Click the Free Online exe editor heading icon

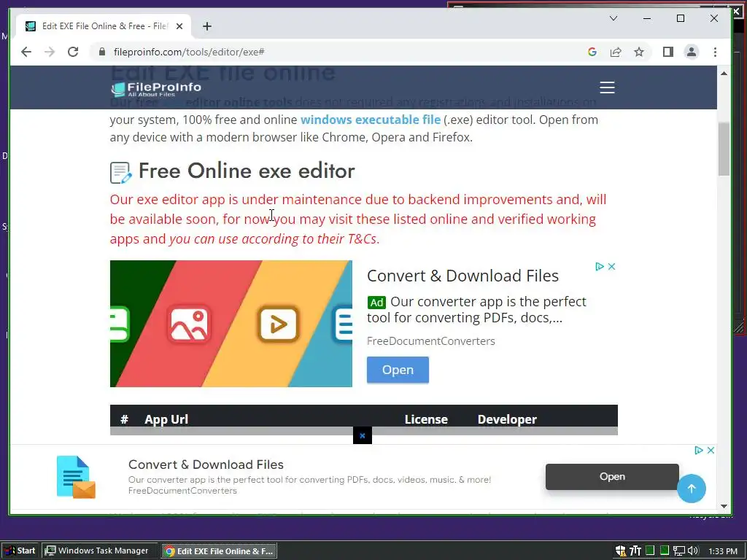click(120, 172)
